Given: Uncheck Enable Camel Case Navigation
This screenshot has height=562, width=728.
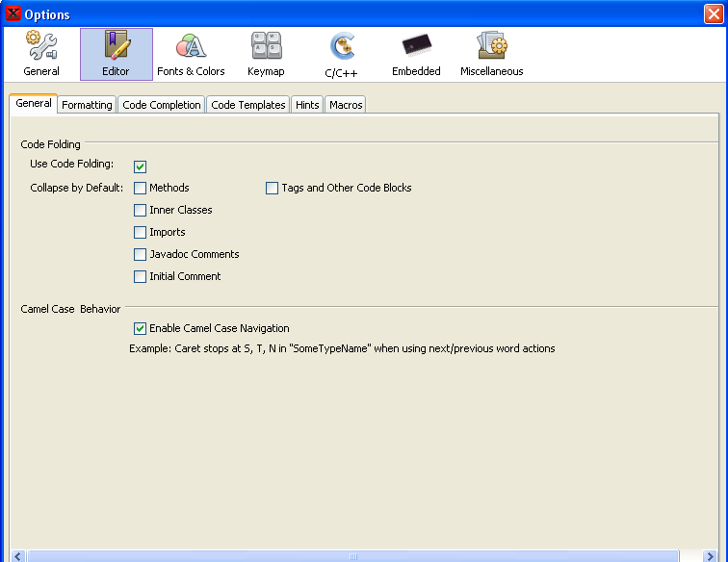Looking at the screenshot, I should [x=141, y=329].
